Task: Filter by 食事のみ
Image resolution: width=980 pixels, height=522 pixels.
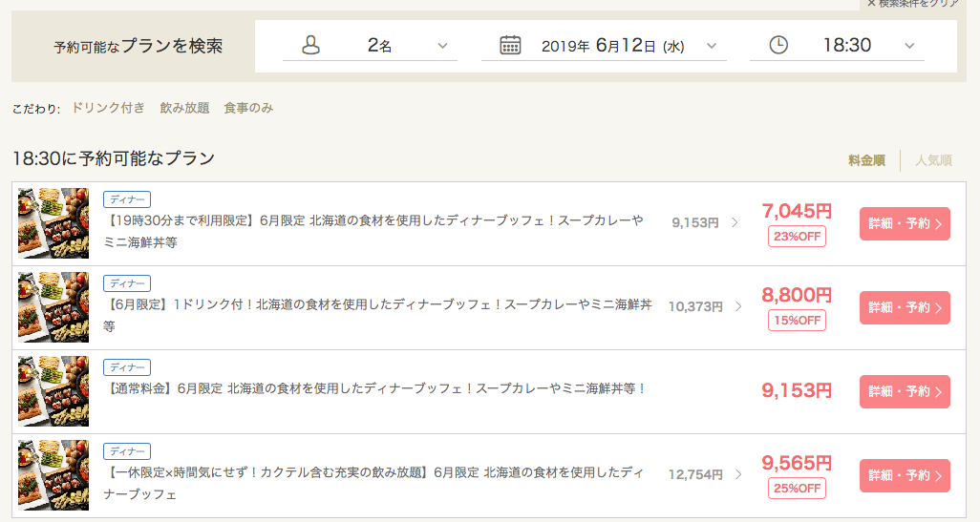Action: pos(248,108)
